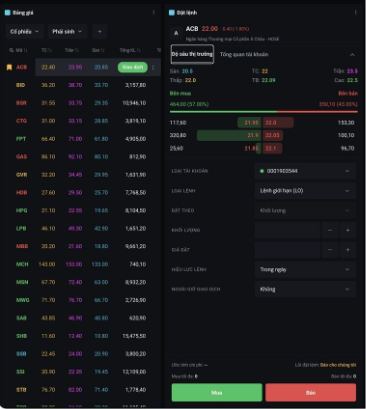Viewport: 366px width, 409px height.
Task: Select the FPT stock row
Action: click(81, 139)
